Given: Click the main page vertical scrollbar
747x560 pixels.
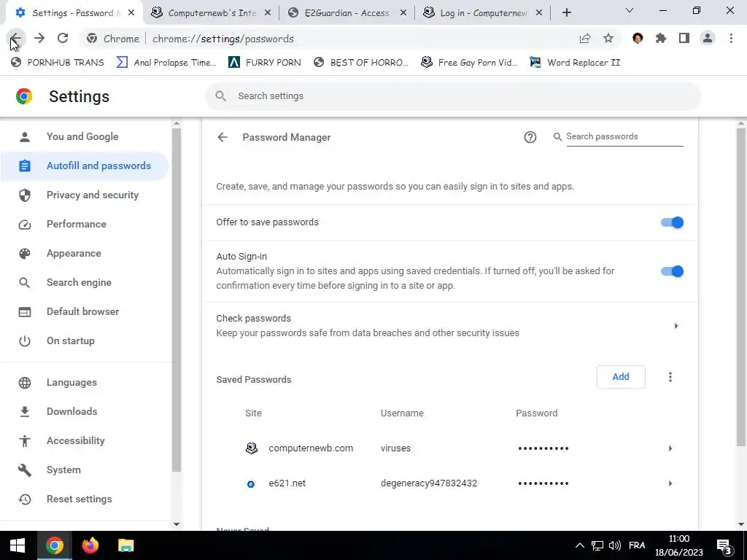Looking at the screenshot, I should [741, 287].
